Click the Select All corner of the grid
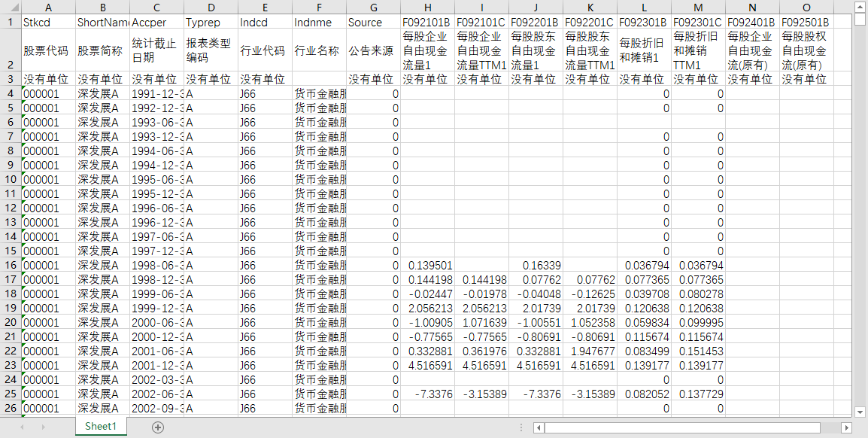 11,8
